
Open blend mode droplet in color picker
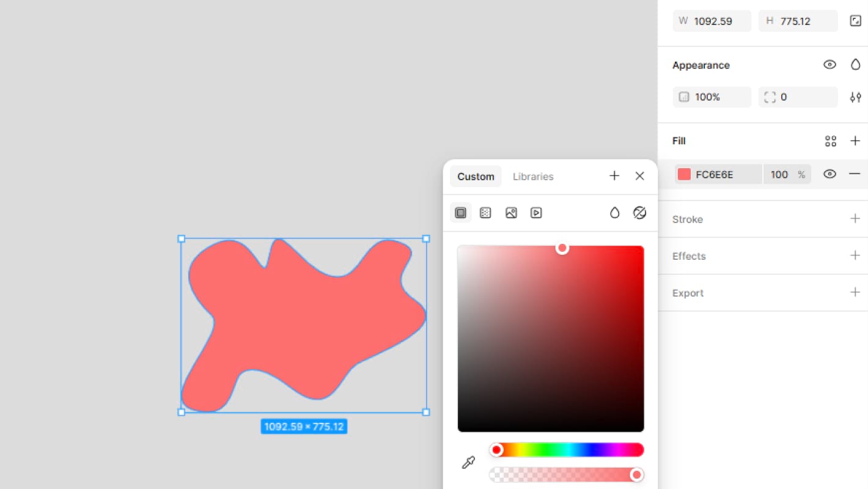(x=614, y=213)
